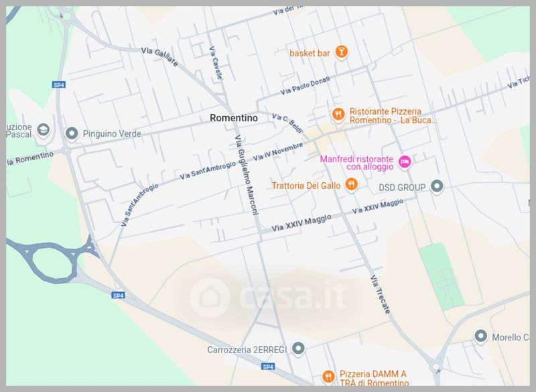The image size is (536, 392).
Task: Open the Carrozzeria 2ERREGI location pin
Action: point(298,348)
